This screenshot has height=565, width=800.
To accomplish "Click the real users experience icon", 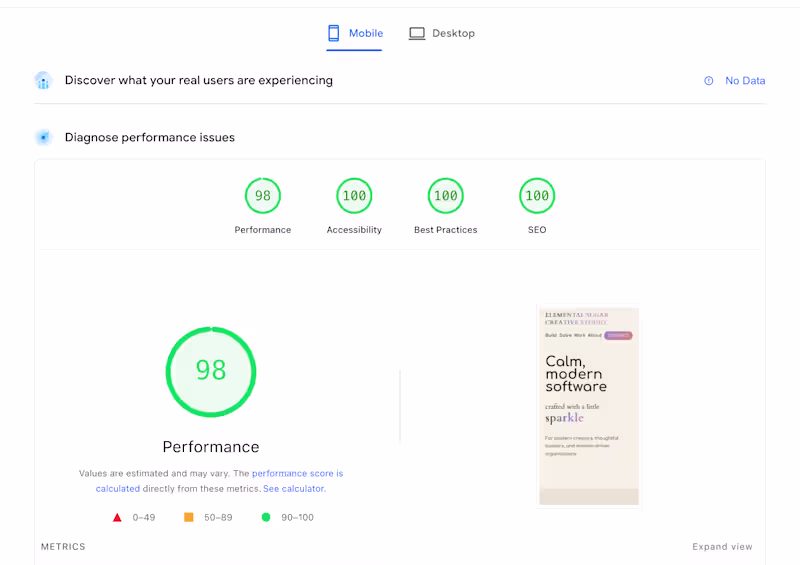I will [x=43, y=81].
